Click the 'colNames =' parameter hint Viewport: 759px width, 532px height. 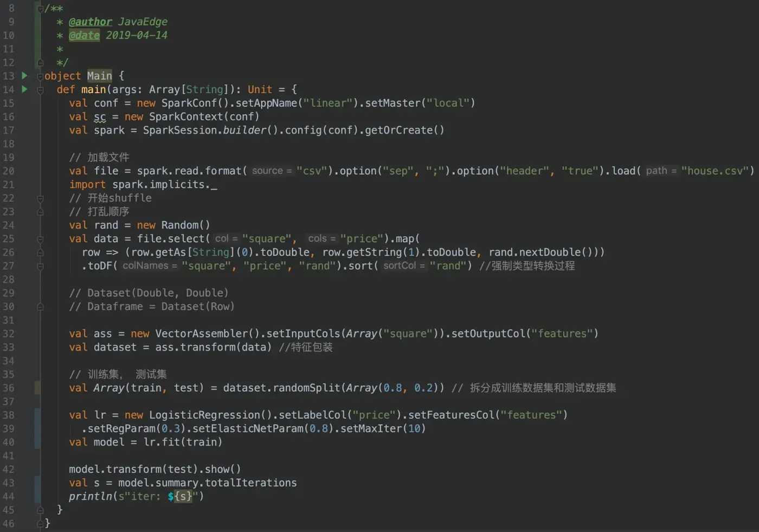point(150,265)
